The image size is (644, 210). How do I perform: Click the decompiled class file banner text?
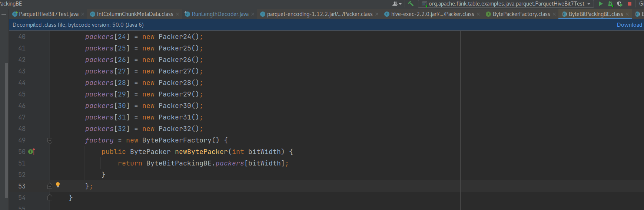[78, 25]
